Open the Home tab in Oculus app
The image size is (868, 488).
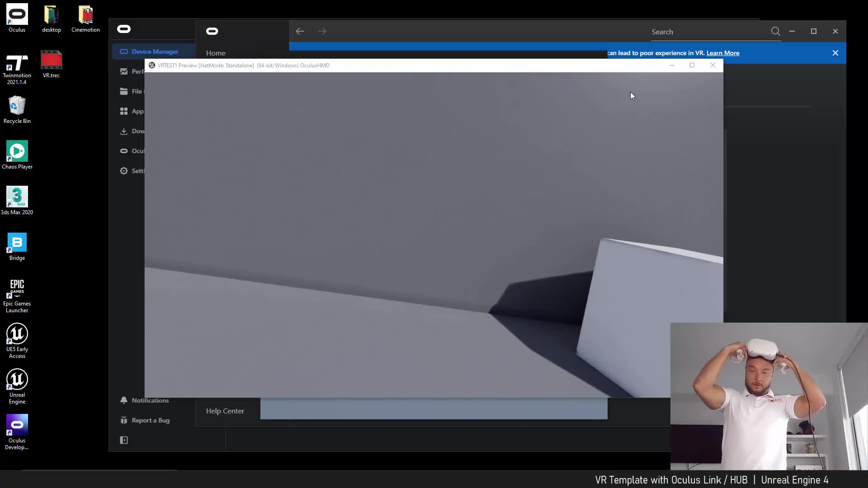coord(216,53)
